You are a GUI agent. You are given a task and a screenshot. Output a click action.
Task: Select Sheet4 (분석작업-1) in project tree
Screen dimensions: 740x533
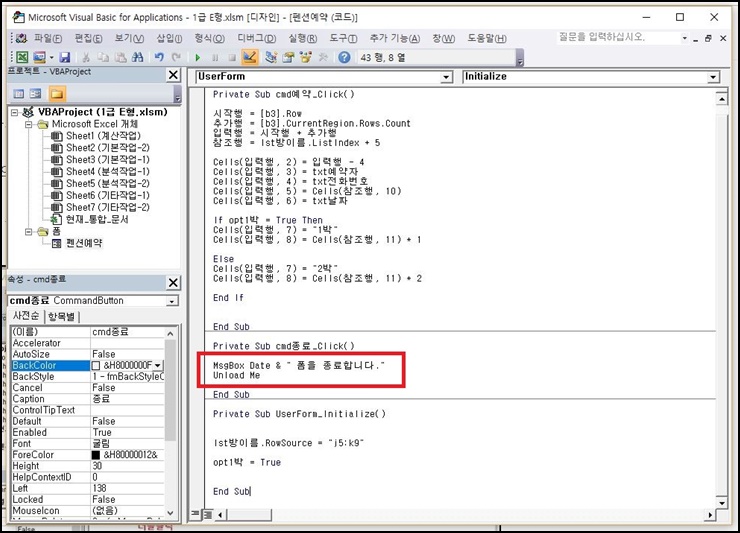pyautogui.click(x=108, y=171)
